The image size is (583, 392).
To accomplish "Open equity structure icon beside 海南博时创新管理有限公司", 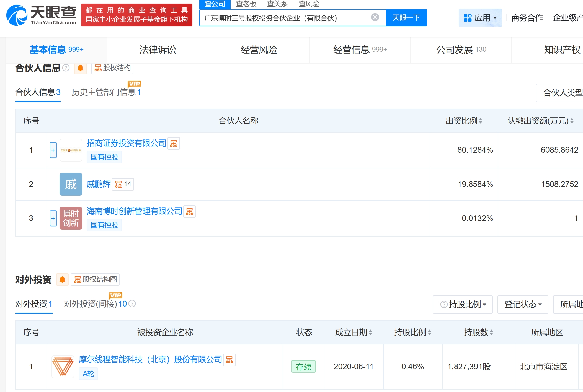I will [x=190, y=212].
